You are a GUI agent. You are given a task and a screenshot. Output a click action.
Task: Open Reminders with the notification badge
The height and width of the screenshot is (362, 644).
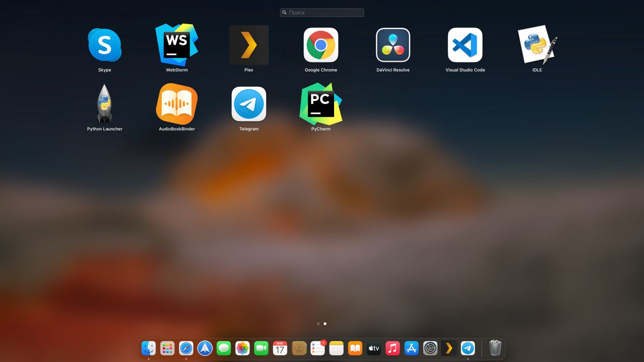click(317, 348)
